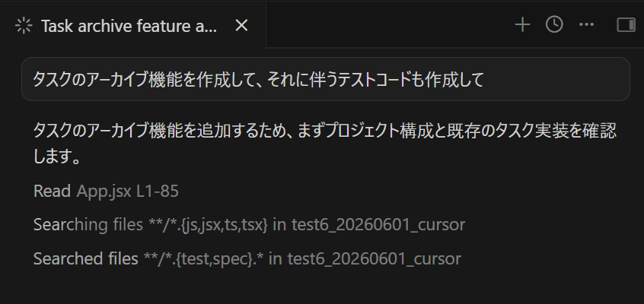Click the L1-85 line range reference
Image resolution: width=644 pixels, height=304 pixels.
point(158,192)
